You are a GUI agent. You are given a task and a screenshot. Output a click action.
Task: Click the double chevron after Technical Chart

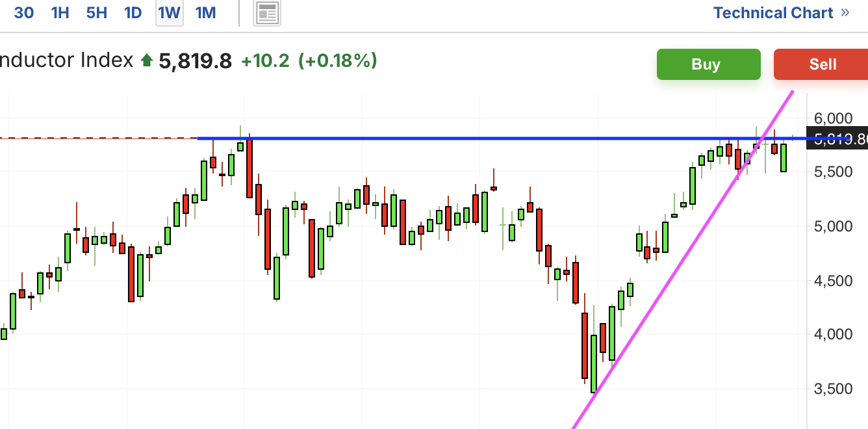pyautogui.click(x=845, y=13)
